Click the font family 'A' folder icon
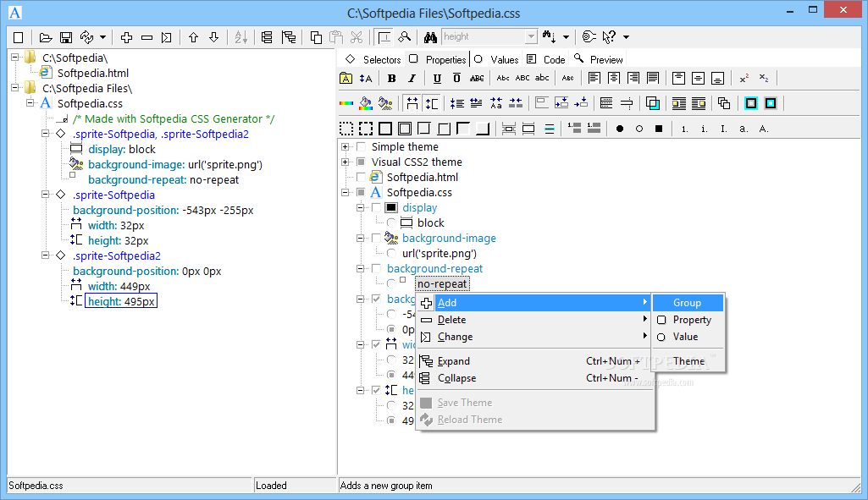 pos(346,78)
